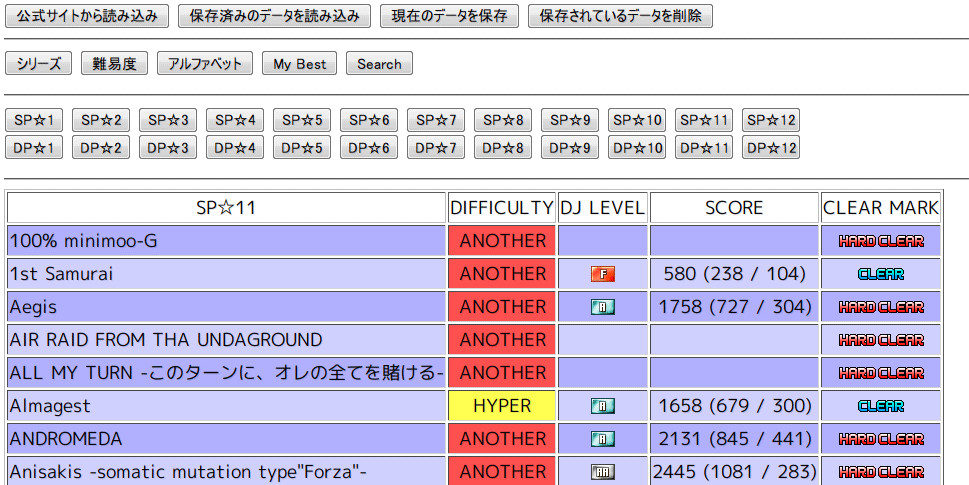Select the SP☆8 level button
969x485 pixels.
coord(503,120)
